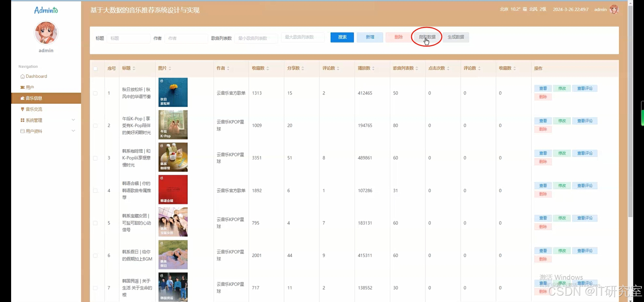Click the 标题 search input field
644x302 pixels.
click(x=128, y=38)
